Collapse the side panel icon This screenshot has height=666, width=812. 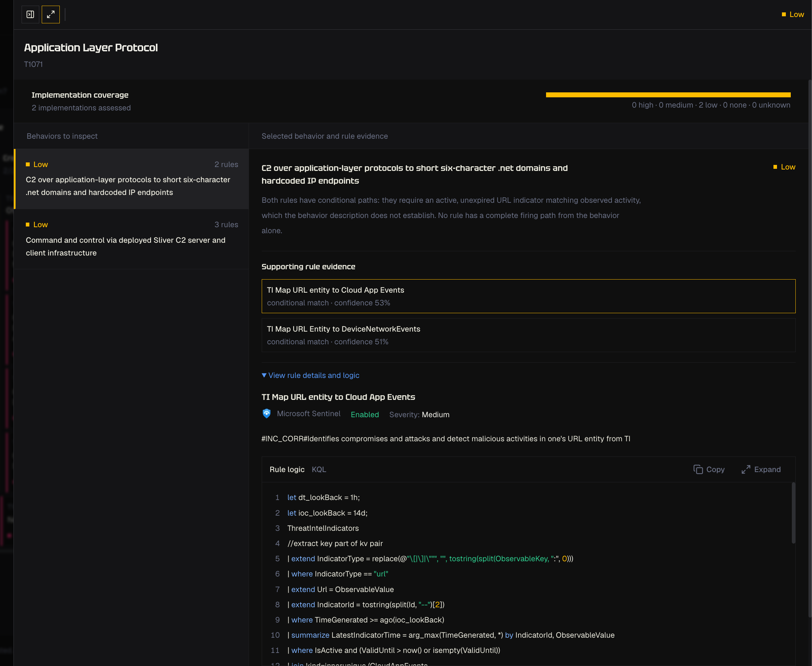pyautogui.click(x=30, y=15)
